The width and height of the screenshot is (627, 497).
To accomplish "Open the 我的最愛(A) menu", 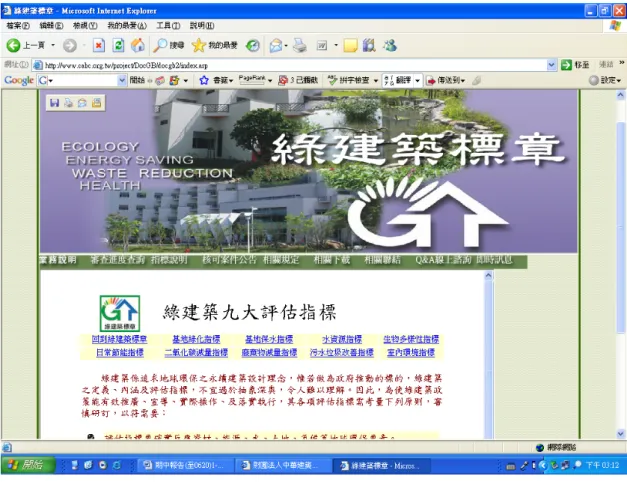I will (127, 26).
